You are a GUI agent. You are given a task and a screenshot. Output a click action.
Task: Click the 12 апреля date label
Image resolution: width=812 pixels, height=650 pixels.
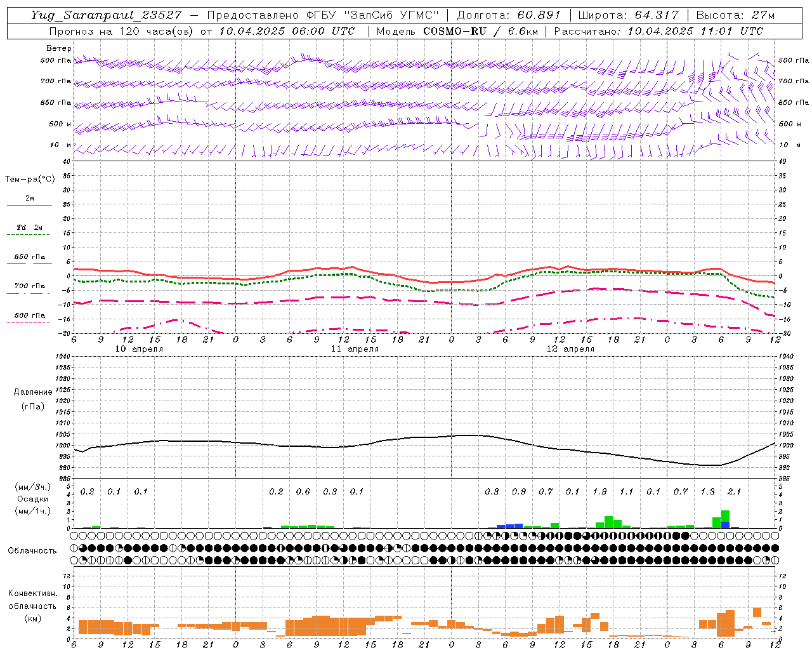(570, 349)
